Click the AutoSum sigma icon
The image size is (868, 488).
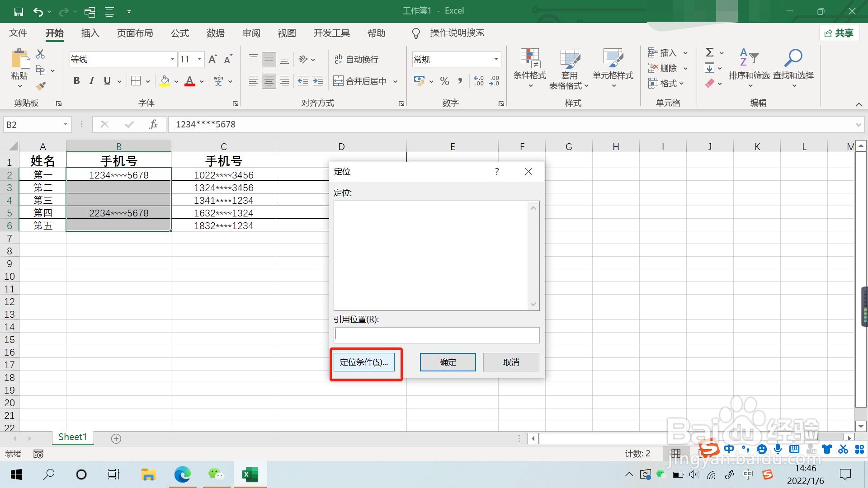(x=710, y=52)
